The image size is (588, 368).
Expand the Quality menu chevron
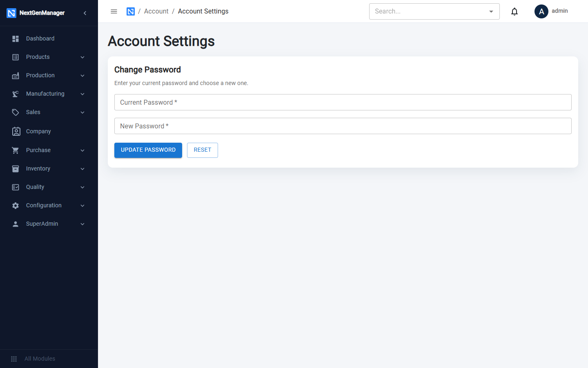[82, 187]
